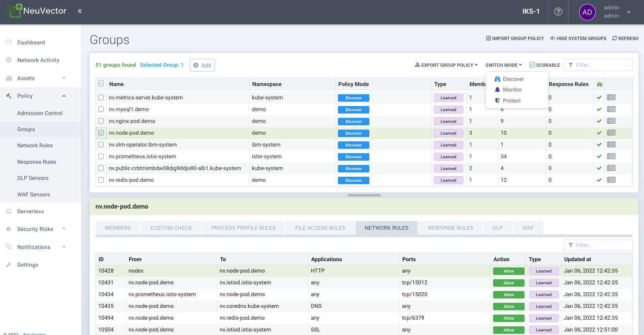
Task: Open rules view icon for nv.redis-pod.demo row
Action: pyautogui.click(x=611, y=180)
